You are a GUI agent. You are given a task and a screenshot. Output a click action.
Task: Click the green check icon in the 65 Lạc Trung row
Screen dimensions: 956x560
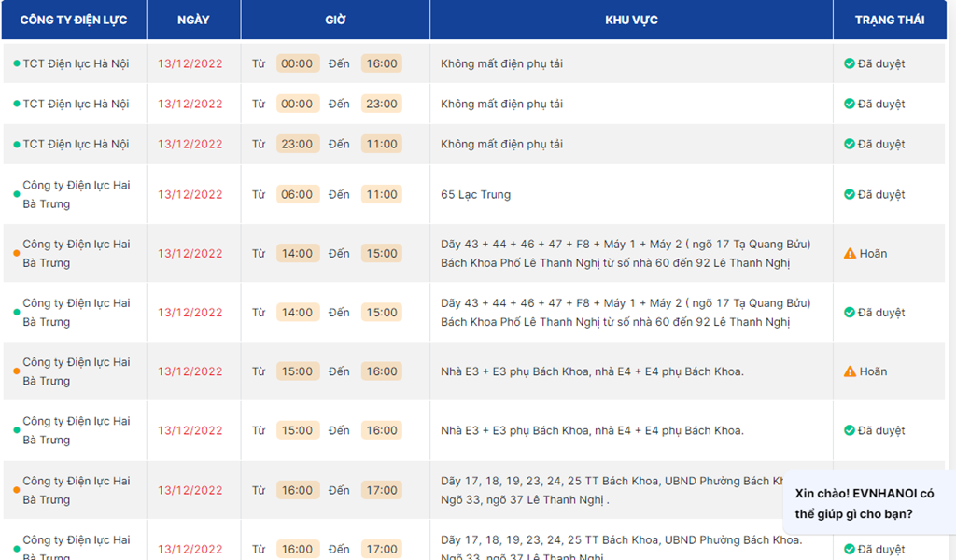[x=850, y=194]
